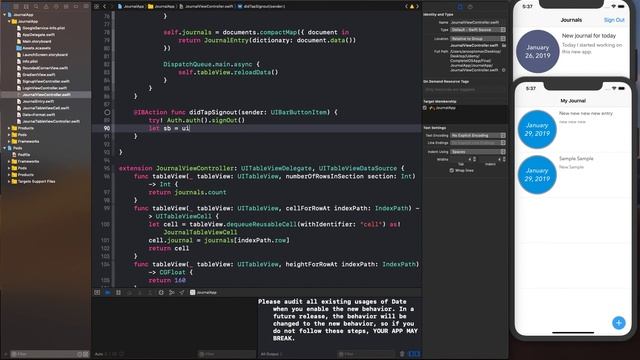Open AppDelegate.swift in navigator
Viewport: 640px width, 360px height.
pyautogui.click(x=38, y=35)
